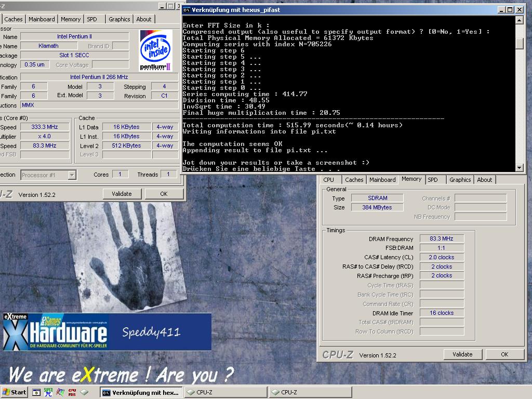Click the Level 2 512 KBytes value
This screenshot has height=399, width=532.
click(x=127, y=145)
